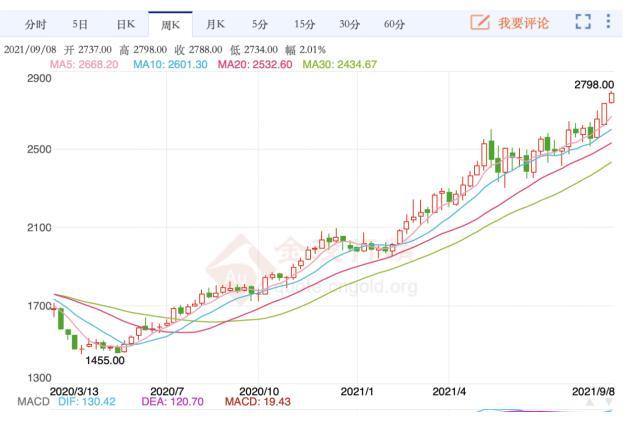Click the low price 低 2734.00
The height and width of the screenshot is (428, 628).
pos(254,50)
